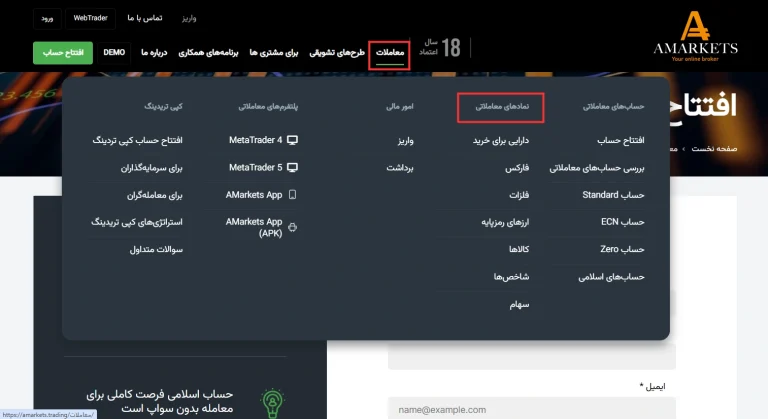Open حساب Zero link
768x419 pixels.
pos(622,249)
